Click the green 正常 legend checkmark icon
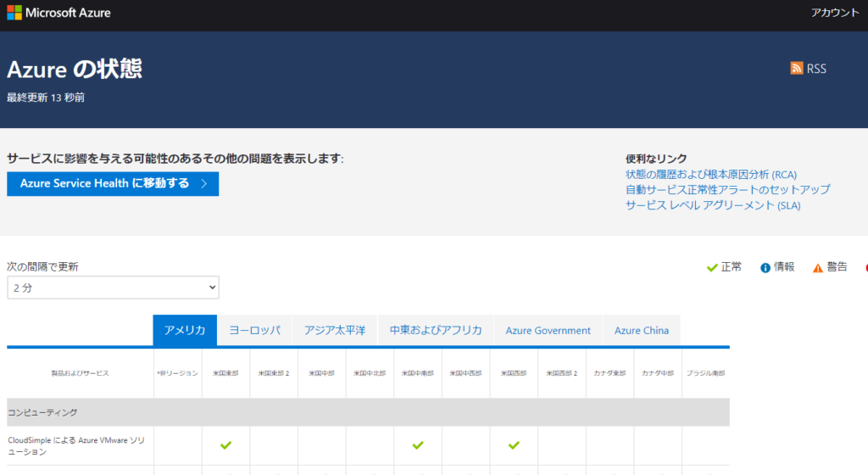868x475 pixels. [x=712, y=268]
